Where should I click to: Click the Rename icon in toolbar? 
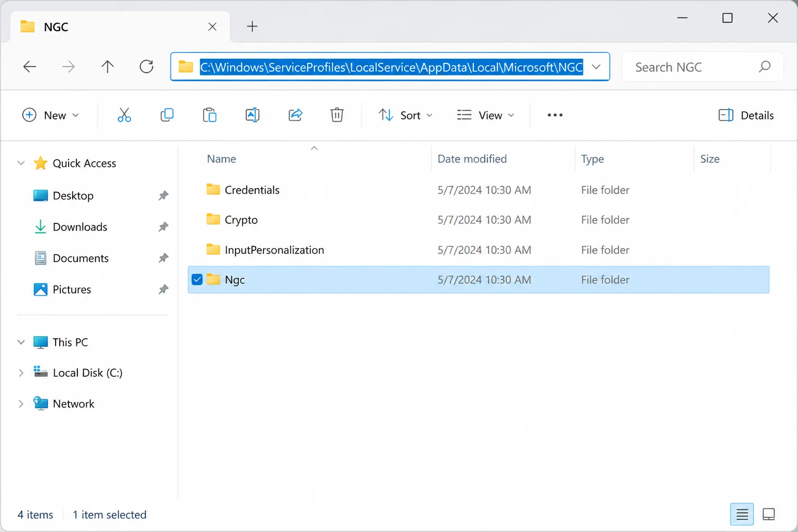[x=252, y=115]
